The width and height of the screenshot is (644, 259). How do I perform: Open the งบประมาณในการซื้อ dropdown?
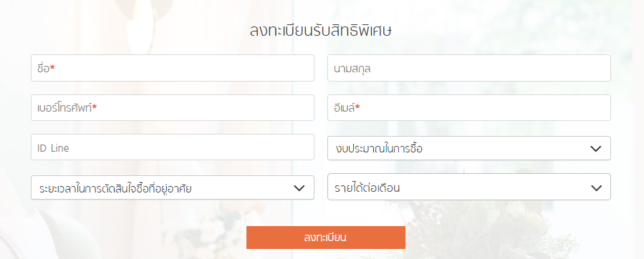click(x=469, y=148)
